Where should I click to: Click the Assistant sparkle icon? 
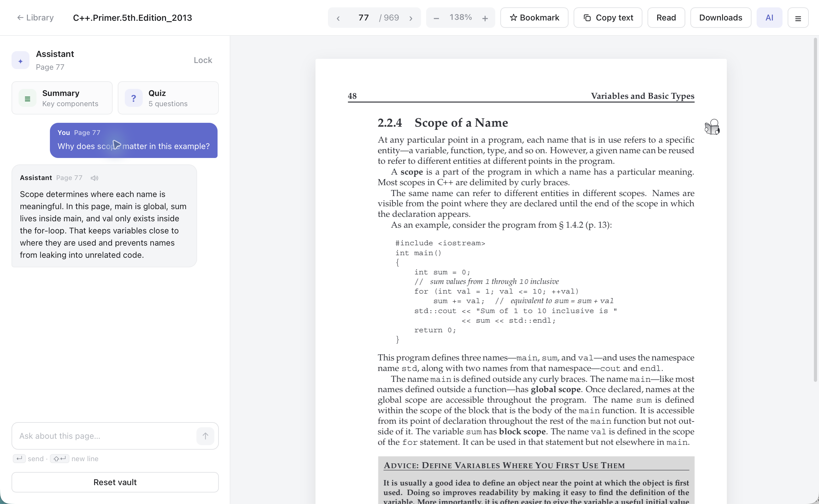coord(20,60)
